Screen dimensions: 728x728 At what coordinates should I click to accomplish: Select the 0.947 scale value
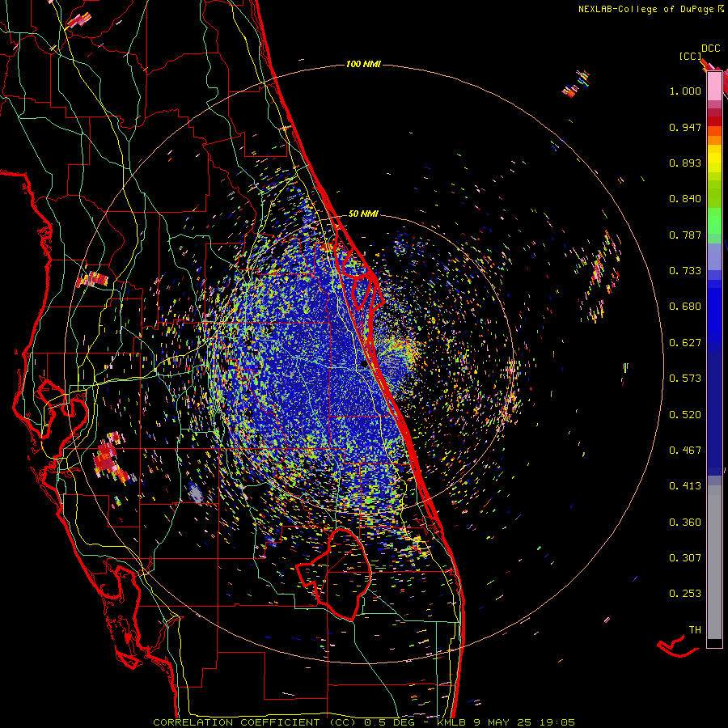coord(685,127)
